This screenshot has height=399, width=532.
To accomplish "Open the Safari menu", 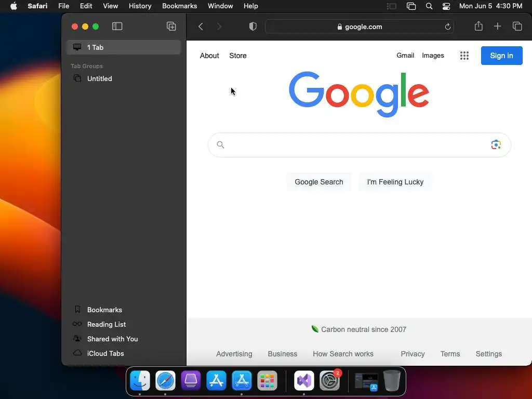I will click(37, 6).
